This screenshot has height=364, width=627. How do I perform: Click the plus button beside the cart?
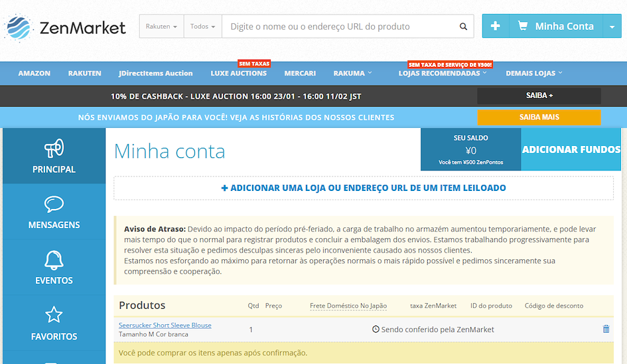(496, 26)
